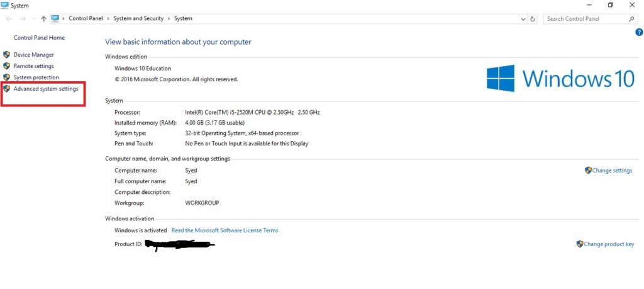Expand chevron after System and Security breadcrumb

[x=169, y=18]
